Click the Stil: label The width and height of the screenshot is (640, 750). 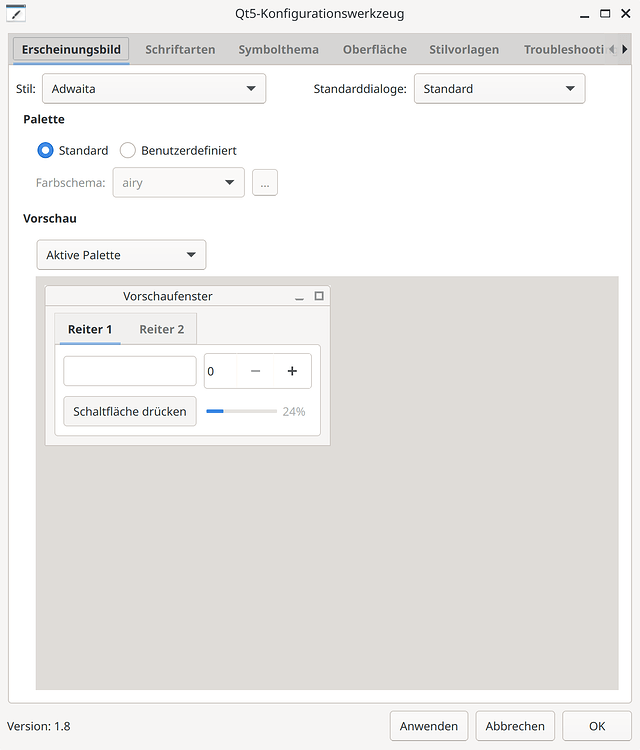click(26, 89)
